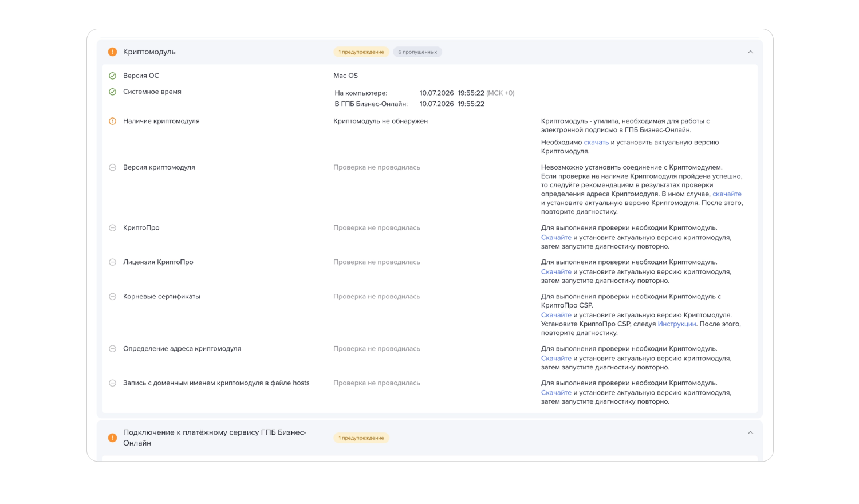Open 'скачать' link in Наличие криптомодуля description
The image size is (859, 504).
596,143
